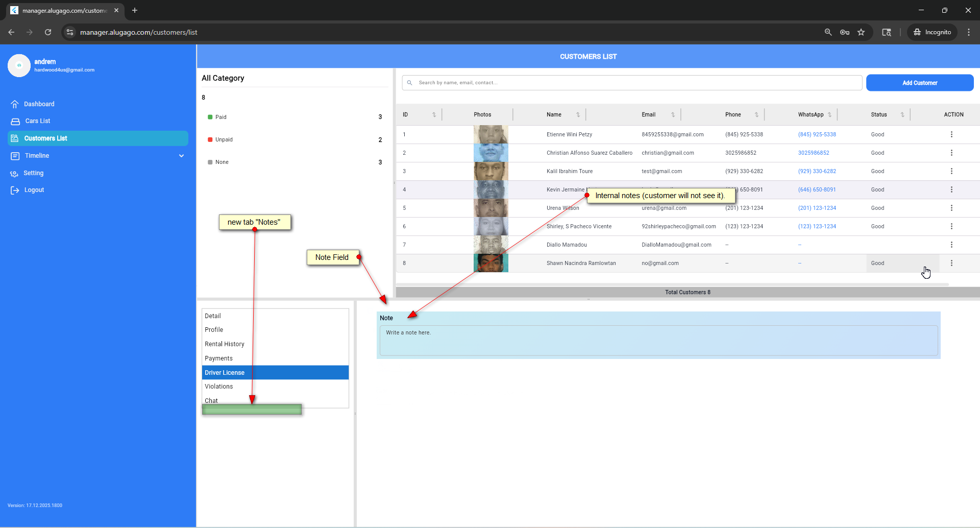The width and height of the screenshot is (980, 528).
Task: Bookmark this page with the star icon
Action: pos(861,32)
